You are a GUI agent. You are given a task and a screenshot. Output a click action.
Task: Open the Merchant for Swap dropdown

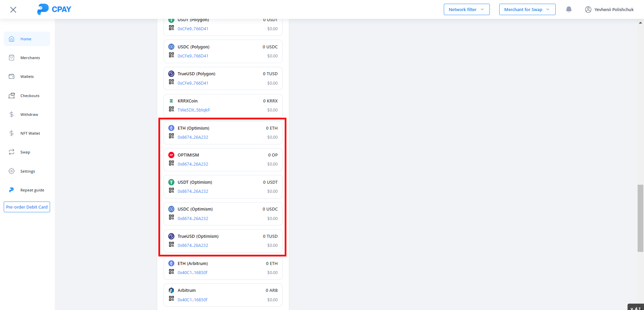click(x=527, y=9)
